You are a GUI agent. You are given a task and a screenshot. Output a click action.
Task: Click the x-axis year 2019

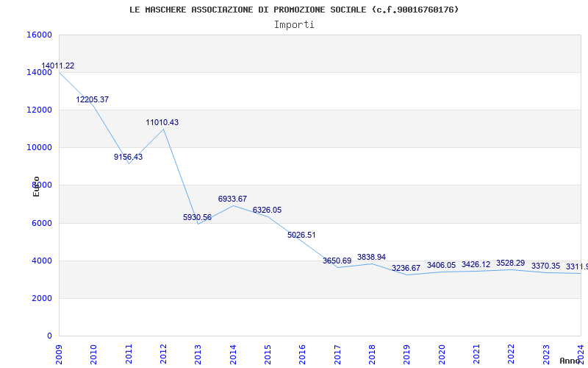tap(407, 354)
